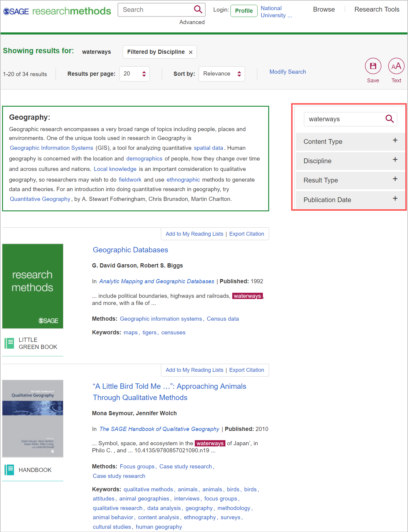The image size is (408, 532).
Task: Click the SAGE Research Methods logo
Action: pos(57,11)
